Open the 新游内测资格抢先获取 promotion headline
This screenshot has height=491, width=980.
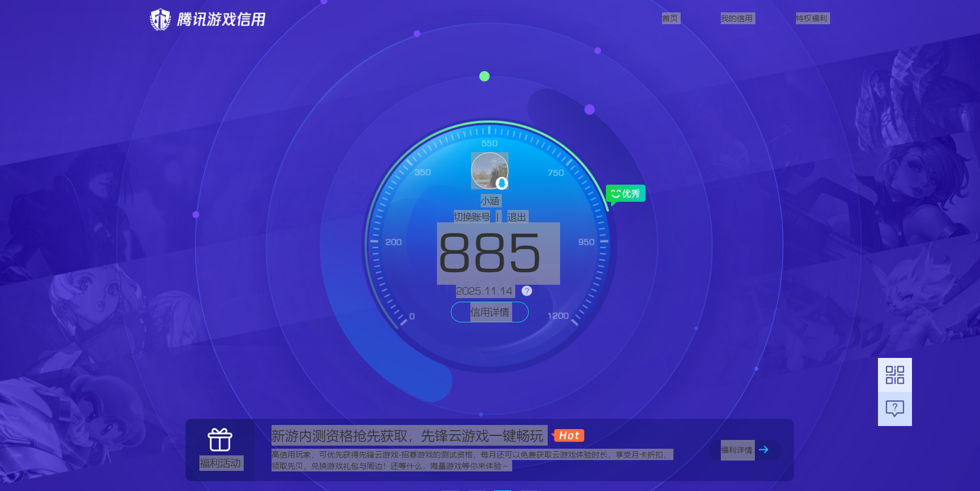407,436
